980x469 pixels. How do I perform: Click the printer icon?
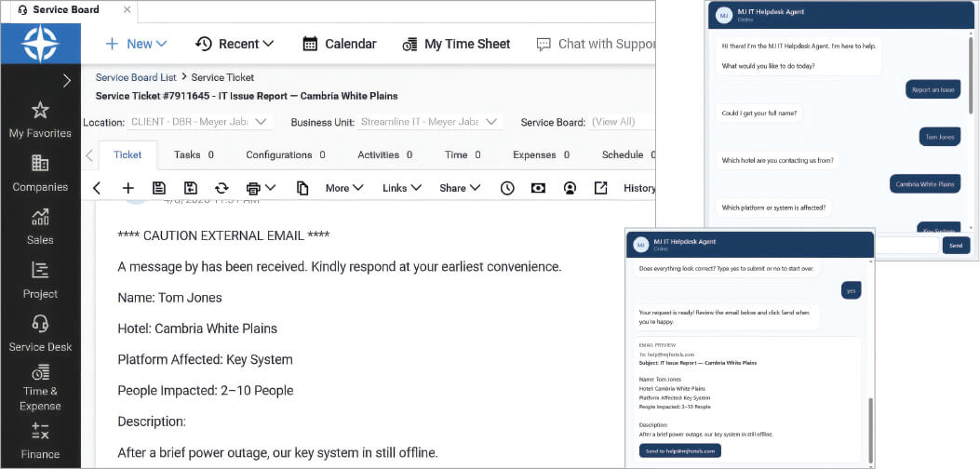tap(252, 188)
